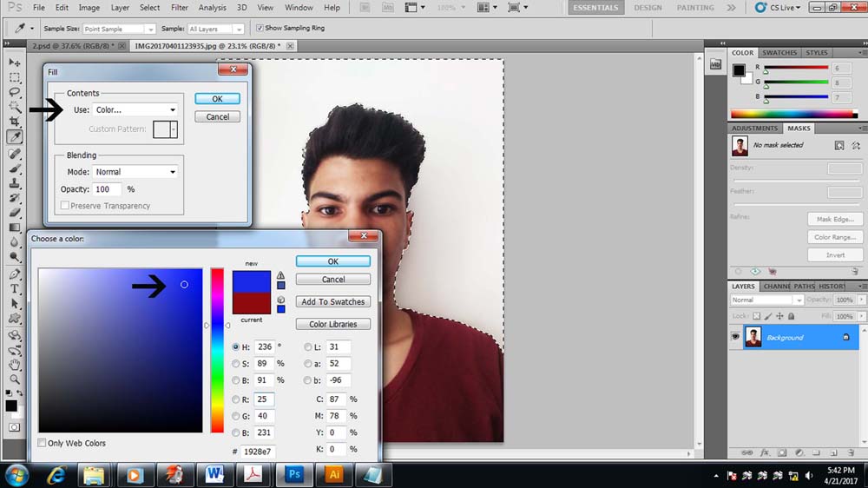Select the H hue radio button
This screenshot has width=868, height=488.
pos(236,346)
